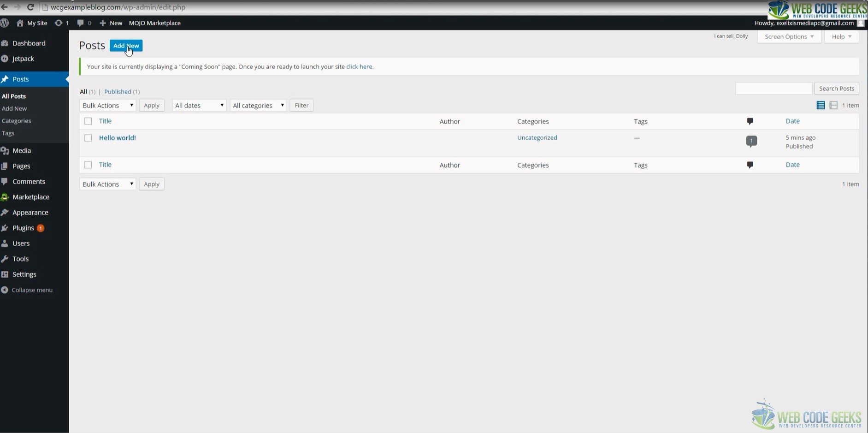Click the Search Posts button
The height and width of the screenshot is (433, 868).
pos(837,88)
